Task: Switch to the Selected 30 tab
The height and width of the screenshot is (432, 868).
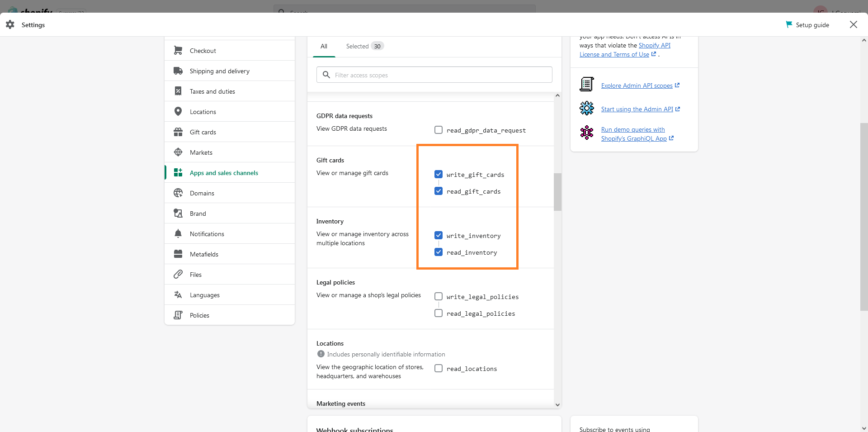Action: pyautogui.click(x=365, y=46)
